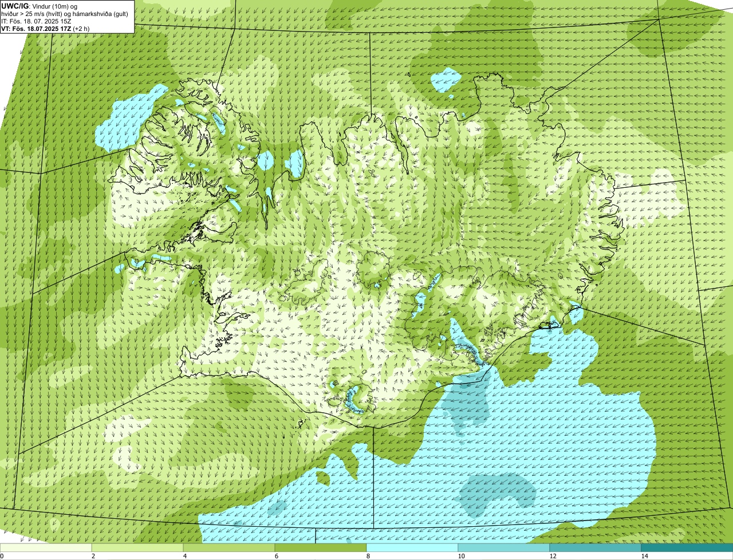Select the aqua 10–12 color bar segment
The width and height of the screenshot is (733, 560).
click(504, 547)
